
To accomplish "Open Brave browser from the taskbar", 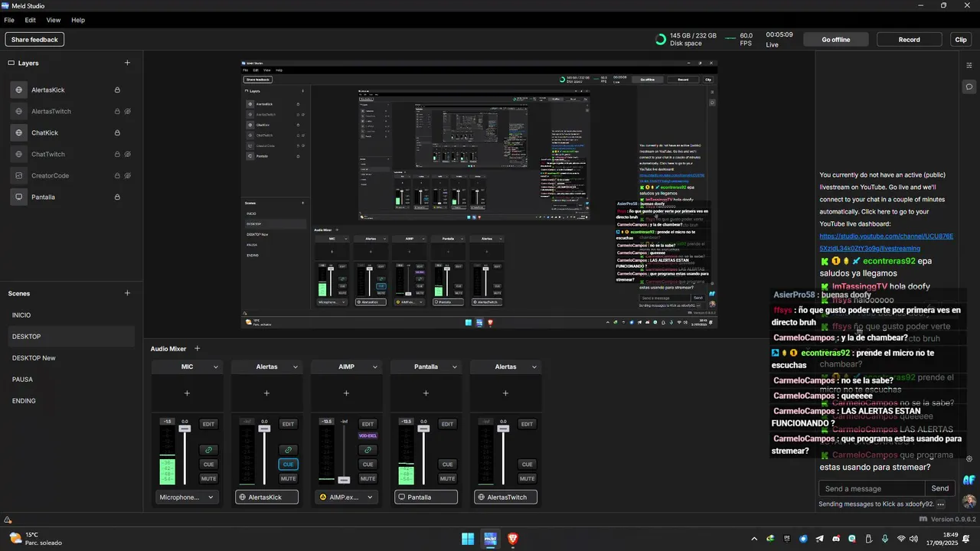I will tap(513, 539).
